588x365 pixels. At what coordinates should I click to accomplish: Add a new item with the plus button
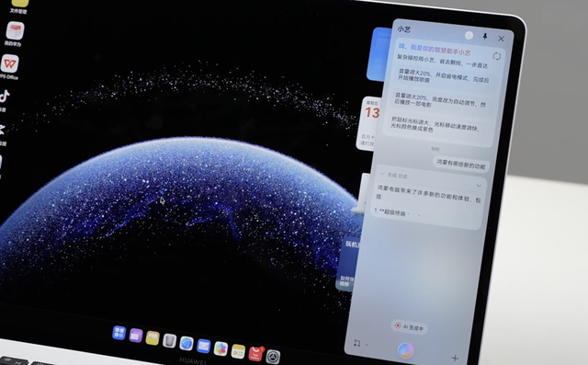pyautogui.click(x=455, y=358)
